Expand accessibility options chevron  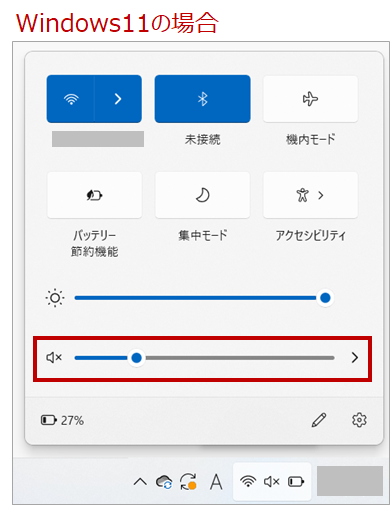pyautogui.click(x=321, y=195)
